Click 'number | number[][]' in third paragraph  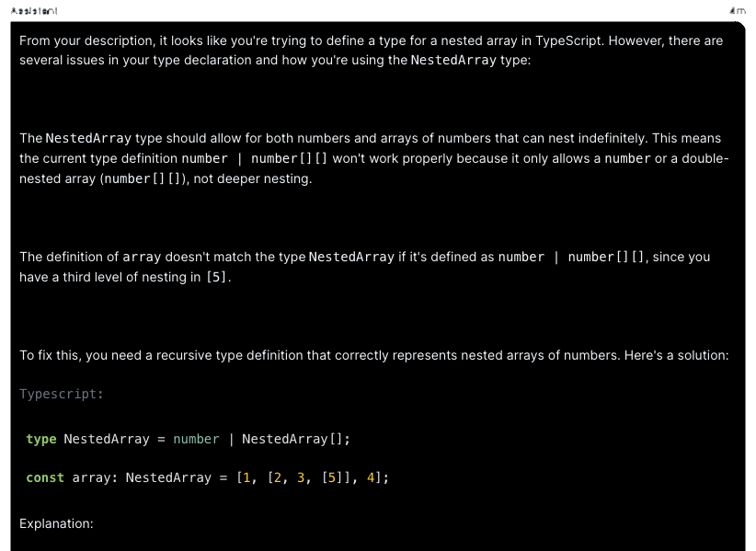(572, 257)
